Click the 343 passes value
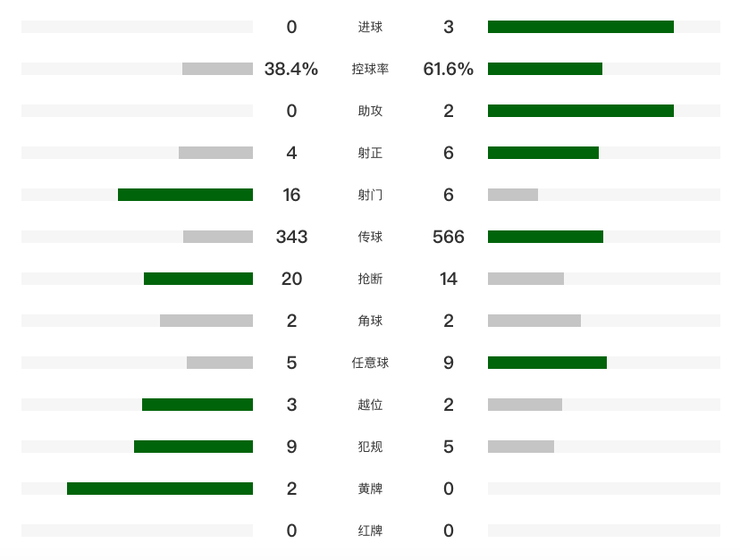The height and width of the screenshot is (560, 740). click(x=291, y=237)
